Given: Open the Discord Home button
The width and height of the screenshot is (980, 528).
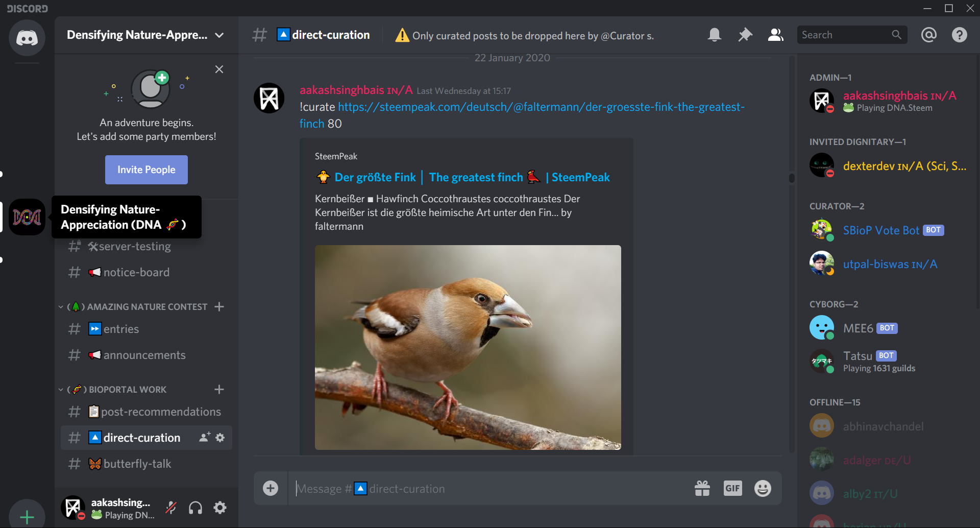Looking at the screenshot, I should coord(27,38).
